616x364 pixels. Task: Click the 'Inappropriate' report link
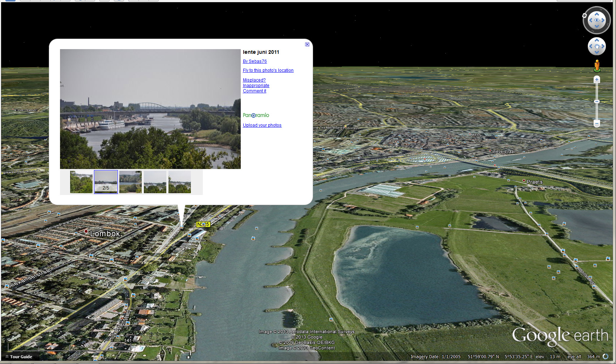[256, 86]
